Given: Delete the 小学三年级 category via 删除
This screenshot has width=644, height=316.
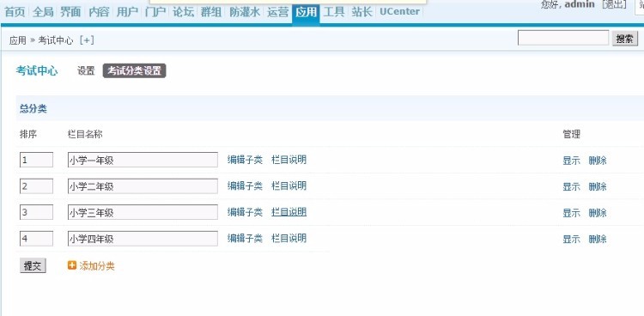Looking at the screenshot, I should click(598, 213).
